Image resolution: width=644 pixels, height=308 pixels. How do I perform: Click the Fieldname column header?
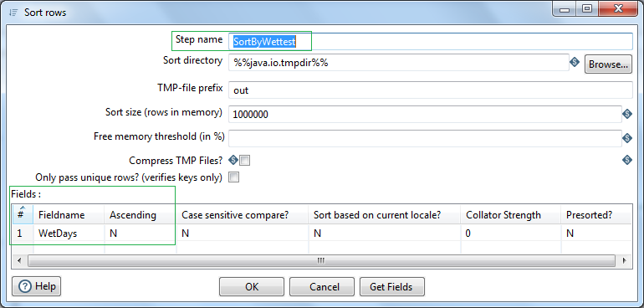tap(69, 214)
